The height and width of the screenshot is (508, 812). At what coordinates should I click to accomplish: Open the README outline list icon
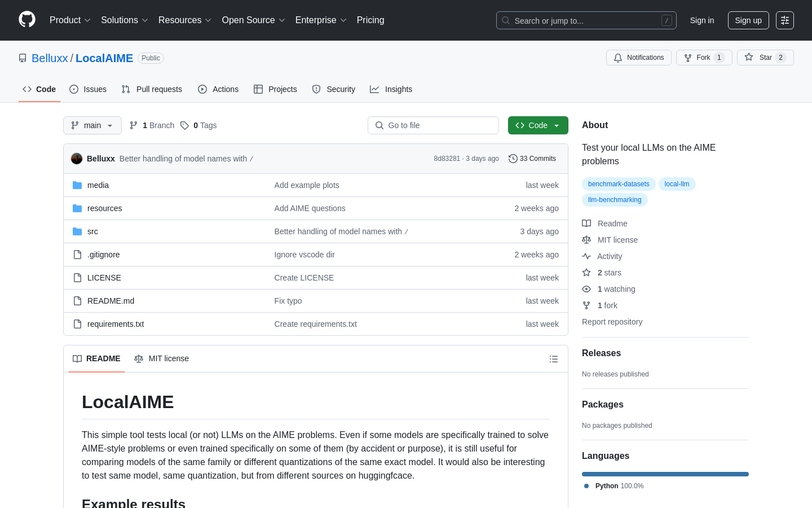pos(554,359)
